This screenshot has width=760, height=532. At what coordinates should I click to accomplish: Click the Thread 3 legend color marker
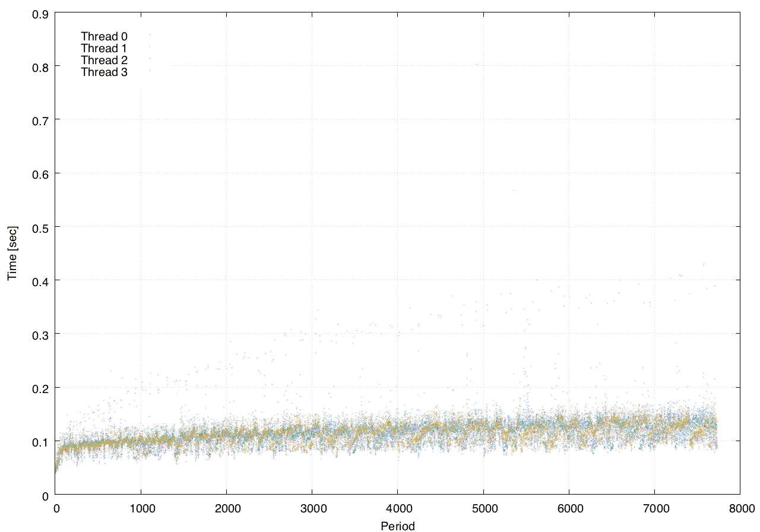coord(150,71)
